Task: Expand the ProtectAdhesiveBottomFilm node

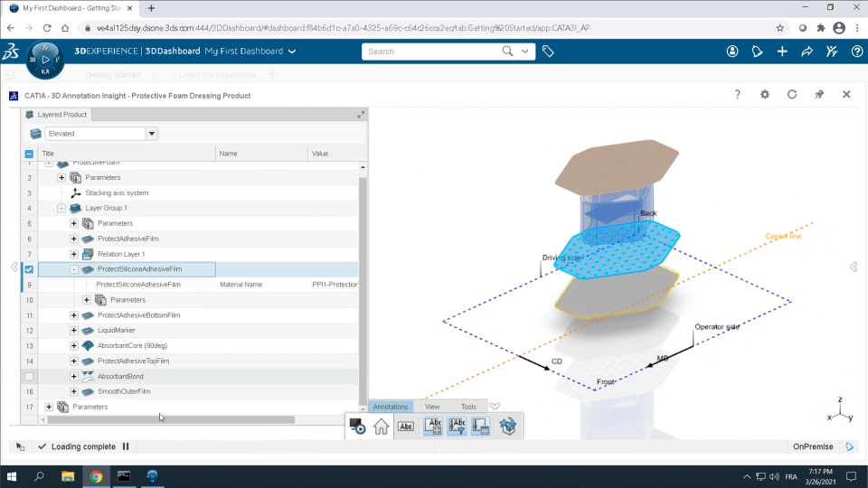Action: click(74, 315)
